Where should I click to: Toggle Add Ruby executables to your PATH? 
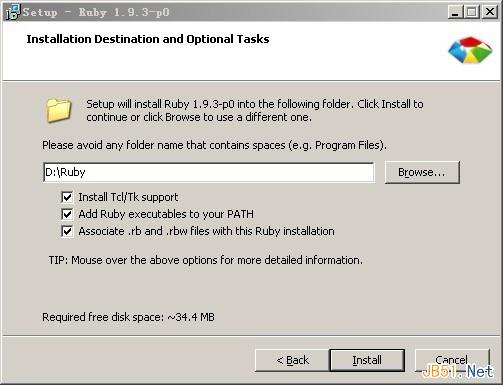[67, 214]
